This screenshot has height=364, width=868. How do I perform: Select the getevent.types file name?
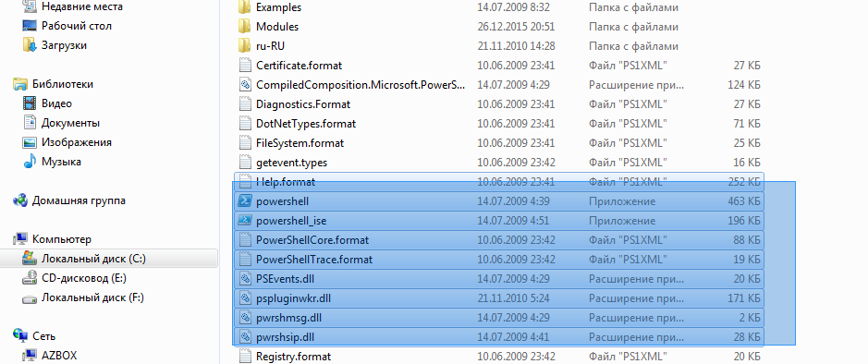click(x=292, y=162)
